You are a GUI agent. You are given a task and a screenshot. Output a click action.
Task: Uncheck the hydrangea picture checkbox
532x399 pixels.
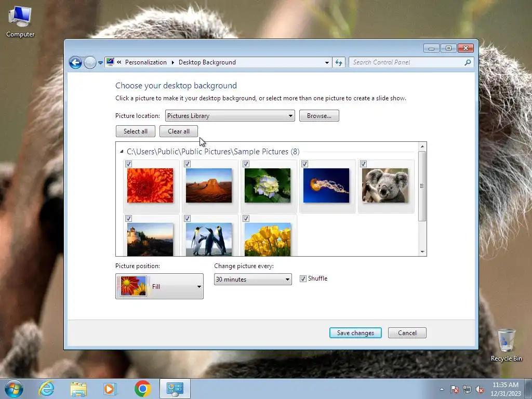pyautogui.click(x=246, y=164)
